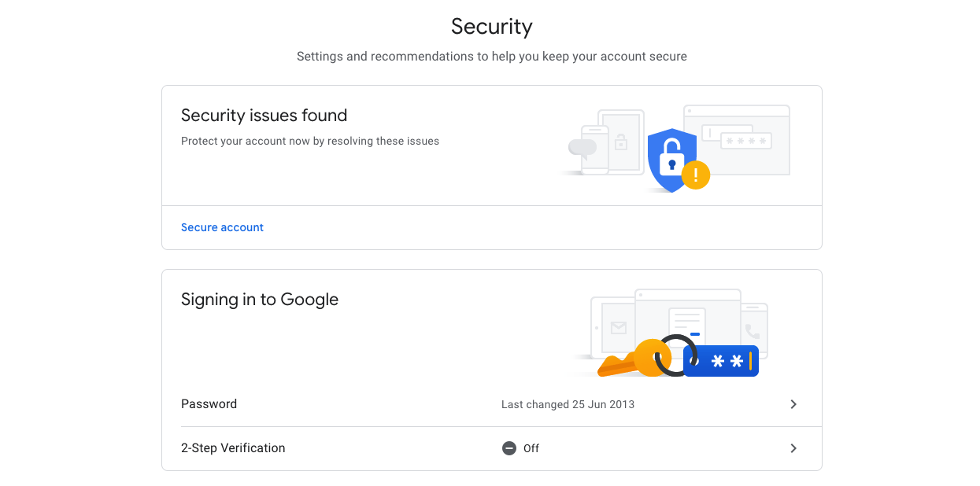
Task: Click the gray speech bubble icon
Action: click(582, 147)
